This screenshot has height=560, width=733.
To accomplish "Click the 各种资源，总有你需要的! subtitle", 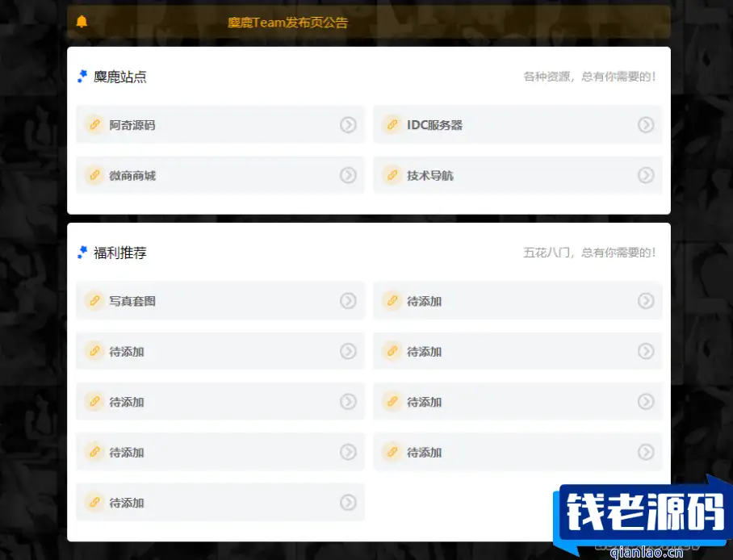I will (589, 77).
